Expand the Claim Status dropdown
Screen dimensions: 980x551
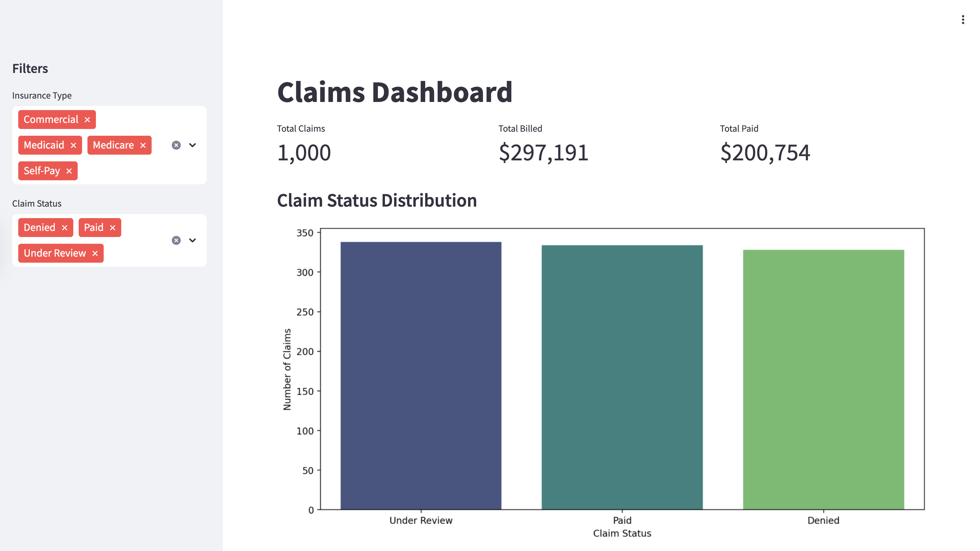pyautogui.click(x=192, y=240)
